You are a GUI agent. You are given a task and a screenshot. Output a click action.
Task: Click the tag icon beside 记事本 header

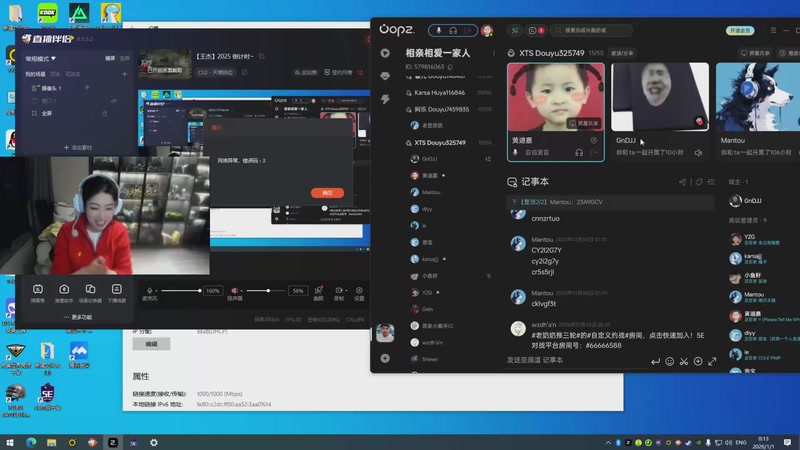(x=699, y=182)
